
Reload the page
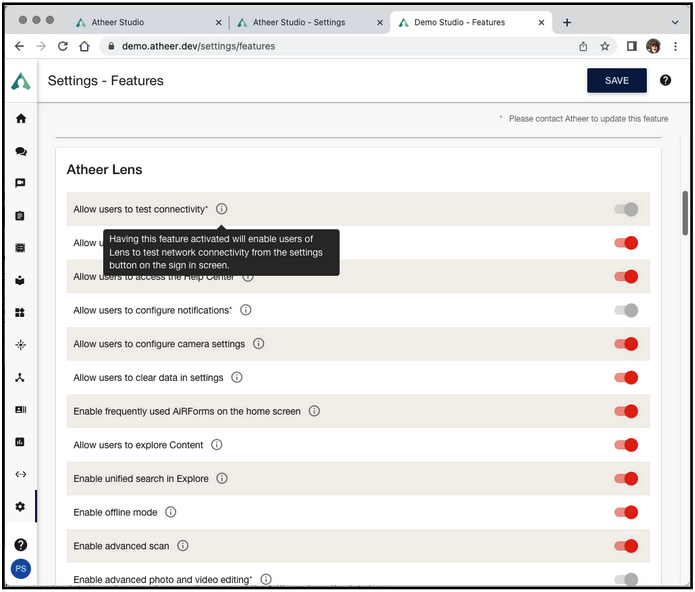pos(62,46)
